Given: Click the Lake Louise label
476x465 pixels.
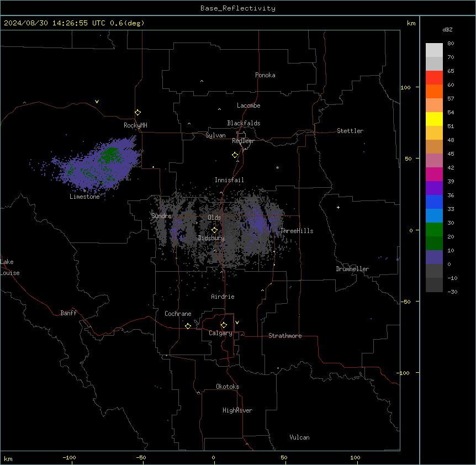Looking at the screenshot, I should coord(10,267).
